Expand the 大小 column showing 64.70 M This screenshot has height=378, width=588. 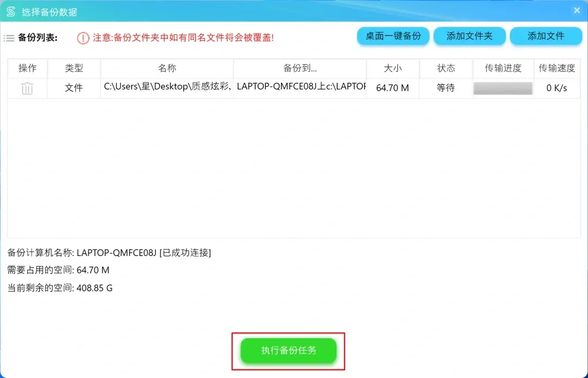click(393, 88)
